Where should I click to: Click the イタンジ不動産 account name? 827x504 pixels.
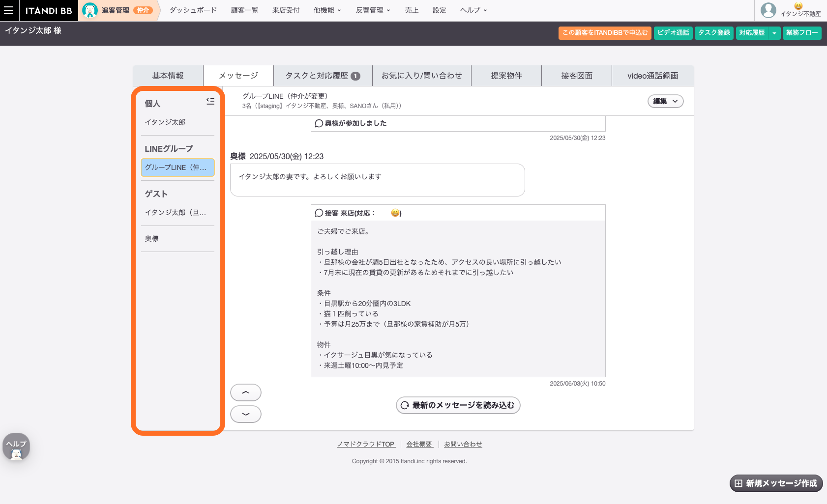click(800, 14)
